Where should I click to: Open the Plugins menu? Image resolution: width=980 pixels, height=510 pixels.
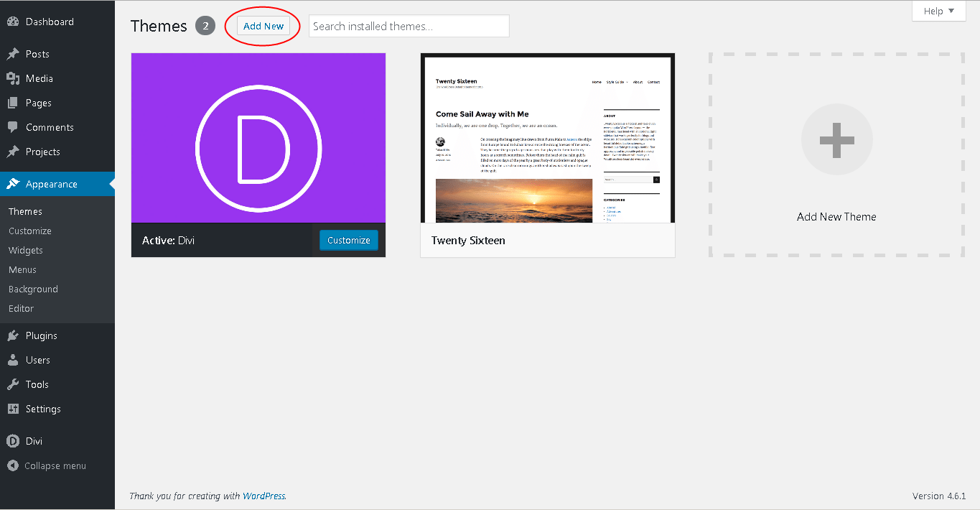57,335
